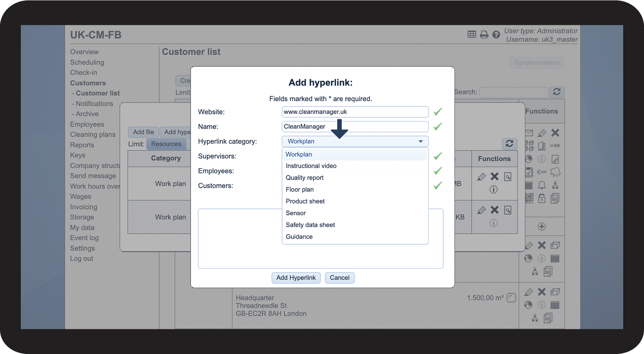Open Settings in the sidebar

(82, 248)
